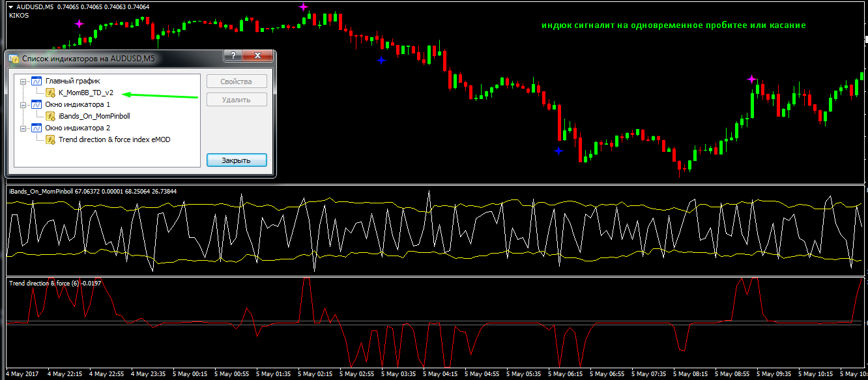Click the Окно индикатора 2 window icon

tap(36, 128)
